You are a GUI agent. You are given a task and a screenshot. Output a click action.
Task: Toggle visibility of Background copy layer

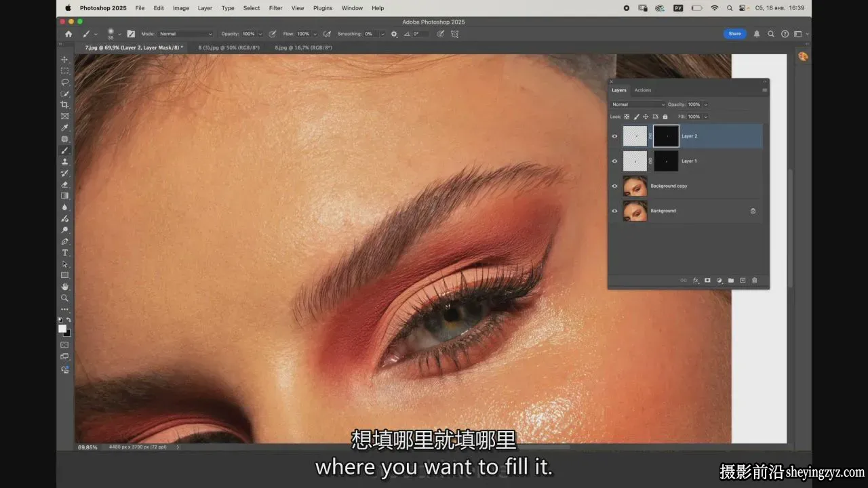[615, 186]
